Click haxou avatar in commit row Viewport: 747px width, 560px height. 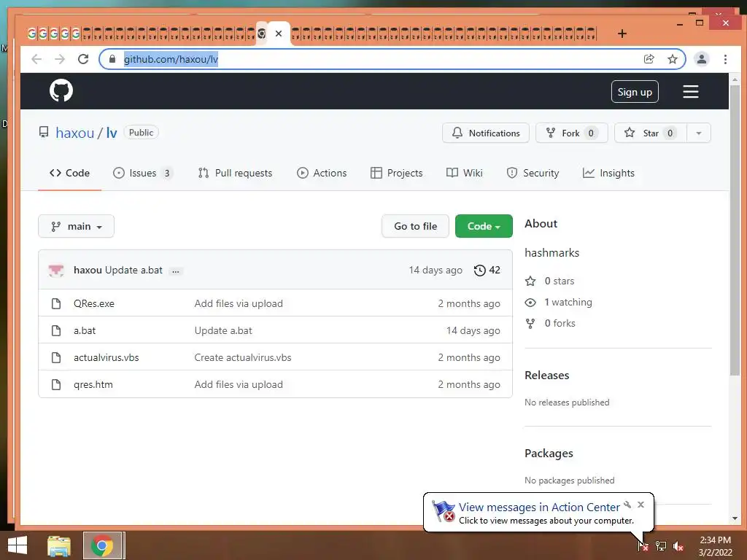tap(56, 270)
